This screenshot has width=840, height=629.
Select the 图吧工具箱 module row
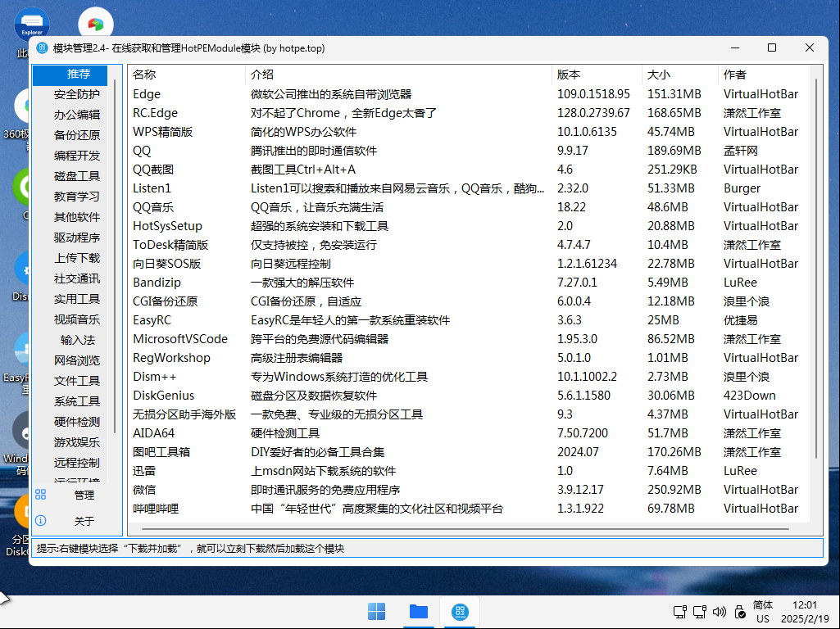[x=469, y=452]
